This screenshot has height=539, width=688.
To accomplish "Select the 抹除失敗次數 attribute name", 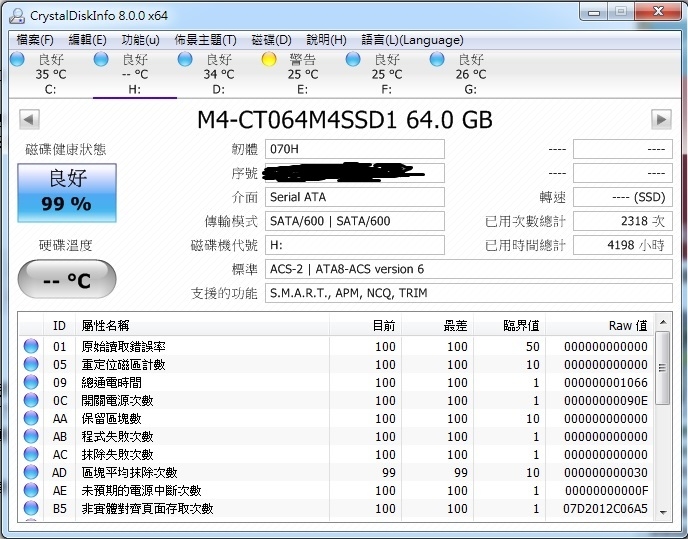I will coord(117,454).
